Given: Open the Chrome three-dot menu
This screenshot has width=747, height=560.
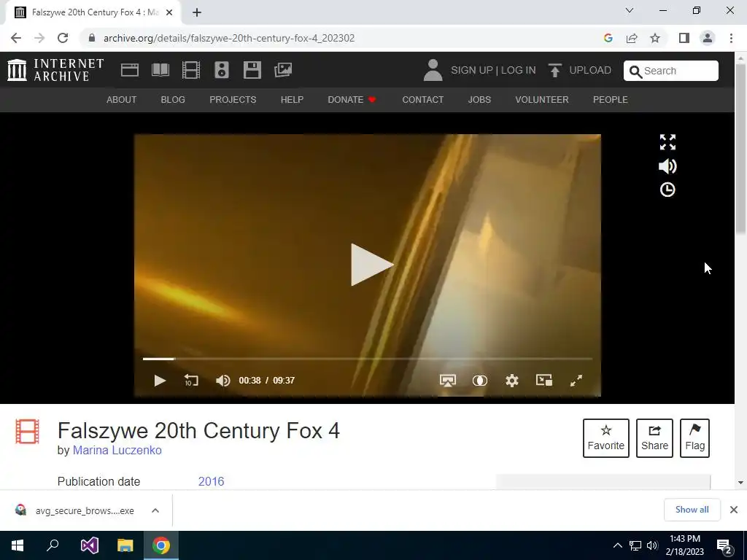Looking at the screenshot, I should click(731, 38).
